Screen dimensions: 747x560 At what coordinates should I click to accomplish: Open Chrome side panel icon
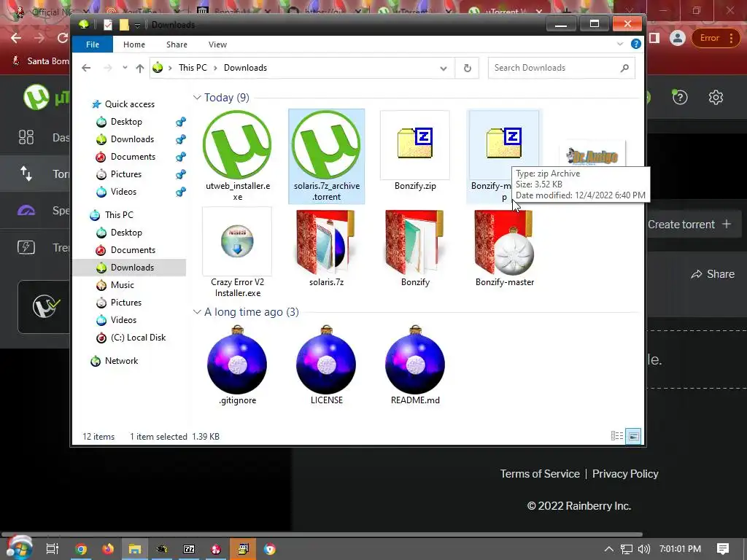pos(654,38)
